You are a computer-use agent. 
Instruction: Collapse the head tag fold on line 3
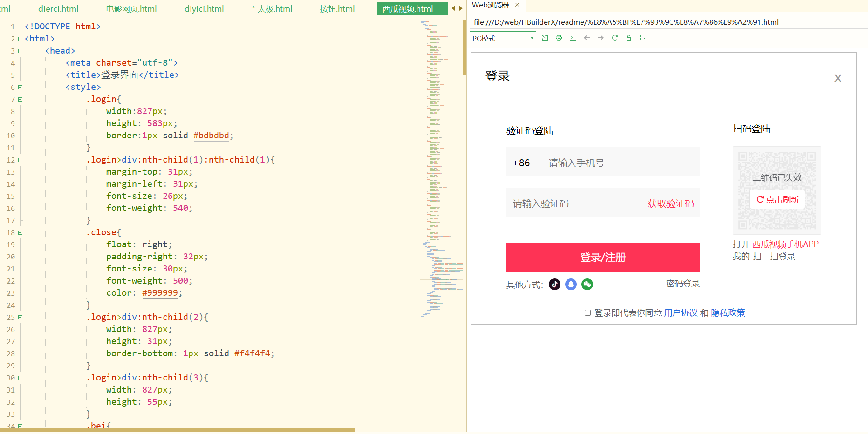click(x=20, y=51)
